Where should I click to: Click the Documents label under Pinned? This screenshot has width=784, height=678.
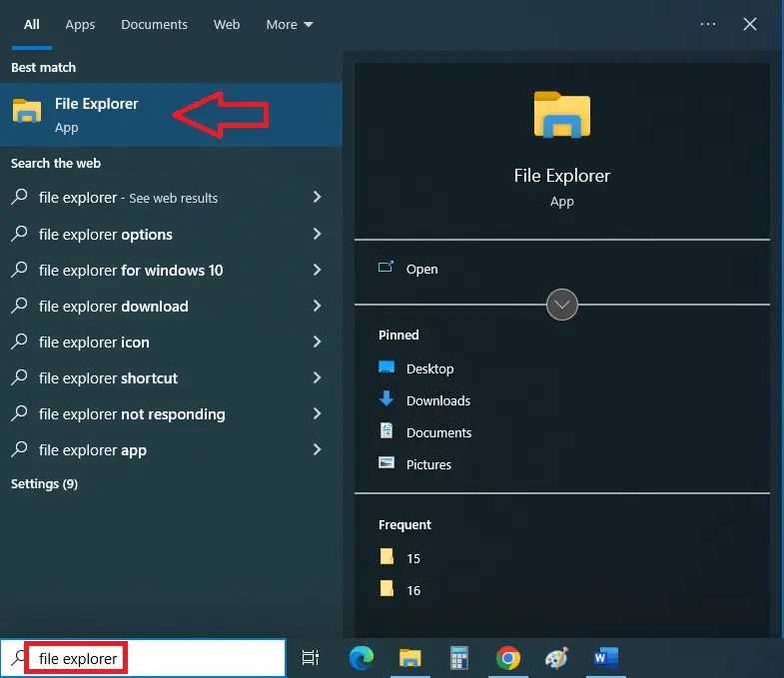438,433
